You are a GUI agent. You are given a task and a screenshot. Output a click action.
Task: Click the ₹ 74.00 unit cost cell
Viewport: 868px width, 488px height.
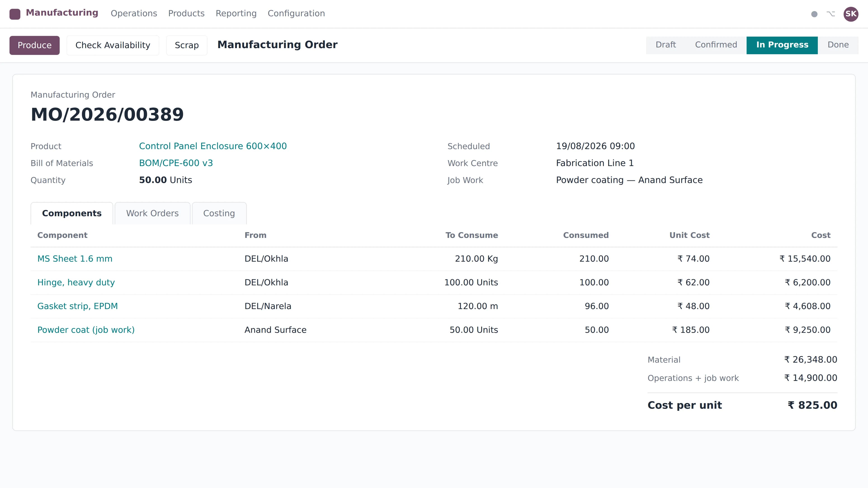click(693, 259)
